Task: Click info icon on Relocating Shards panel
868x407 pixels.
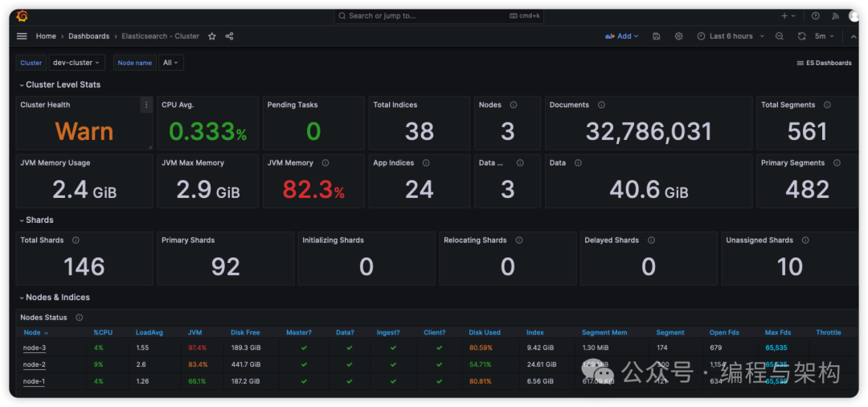Action: 518,240
